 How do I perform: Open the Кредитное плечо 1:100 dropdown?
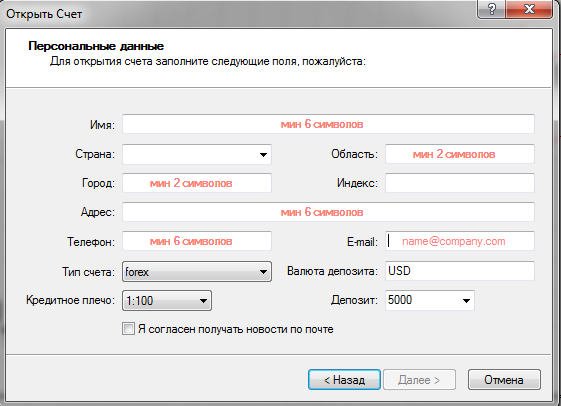(x=203, y=300)
